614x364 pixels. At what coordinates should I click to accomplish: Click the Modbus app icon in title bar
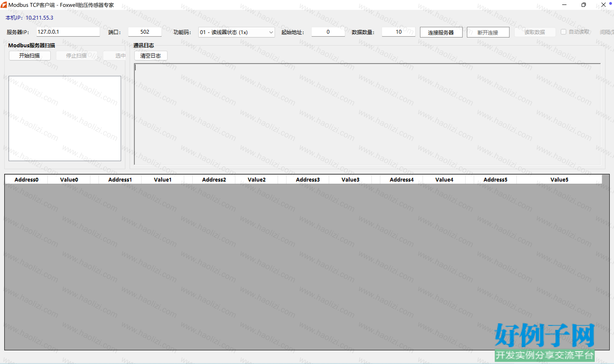click(4, 5)
